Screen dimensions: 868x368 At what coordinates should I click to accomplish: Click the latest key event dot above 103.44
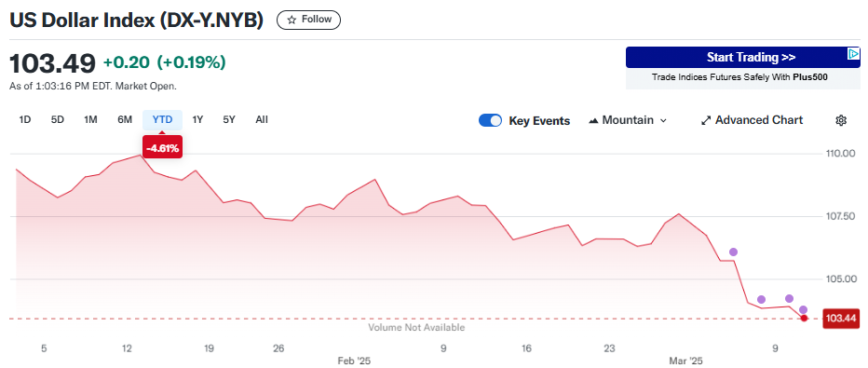[x=803, y=310]
